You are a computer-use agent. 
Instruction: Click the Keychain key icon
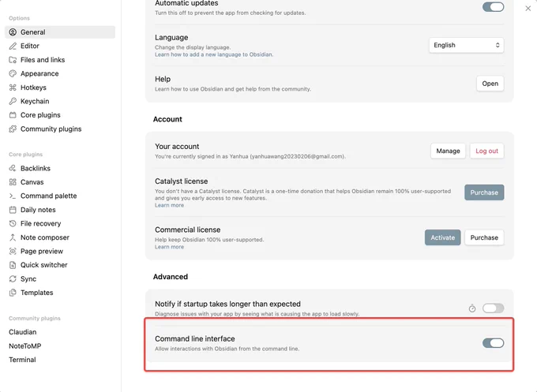pyautogui.click(x=13, y=101)
